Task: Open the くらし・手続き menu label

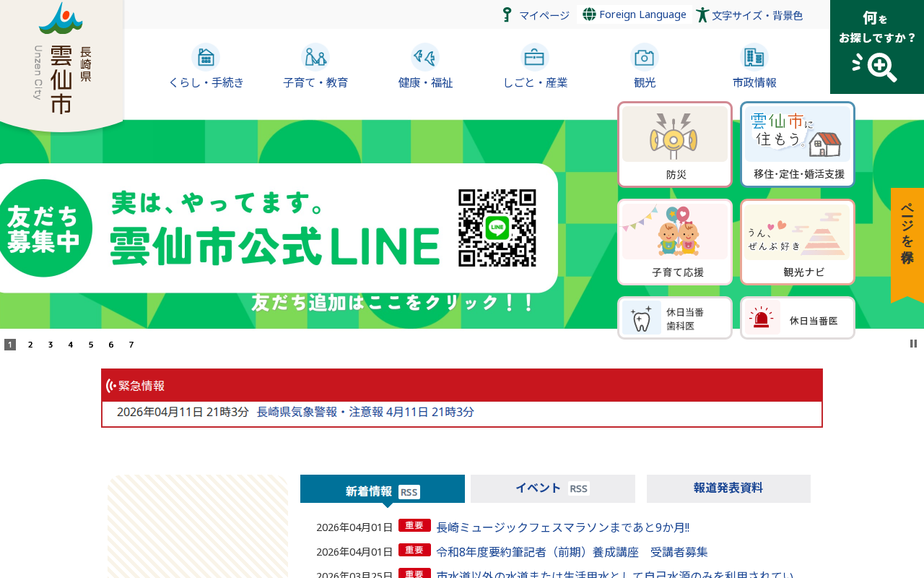Action: click(x=206, y=82)
